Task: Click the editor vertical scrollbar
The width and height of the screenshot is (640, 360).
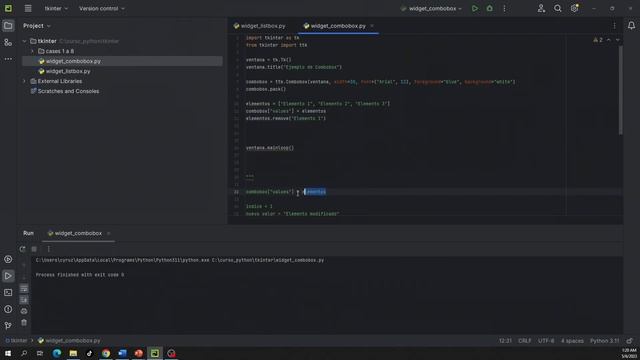Action: point(621,90)
